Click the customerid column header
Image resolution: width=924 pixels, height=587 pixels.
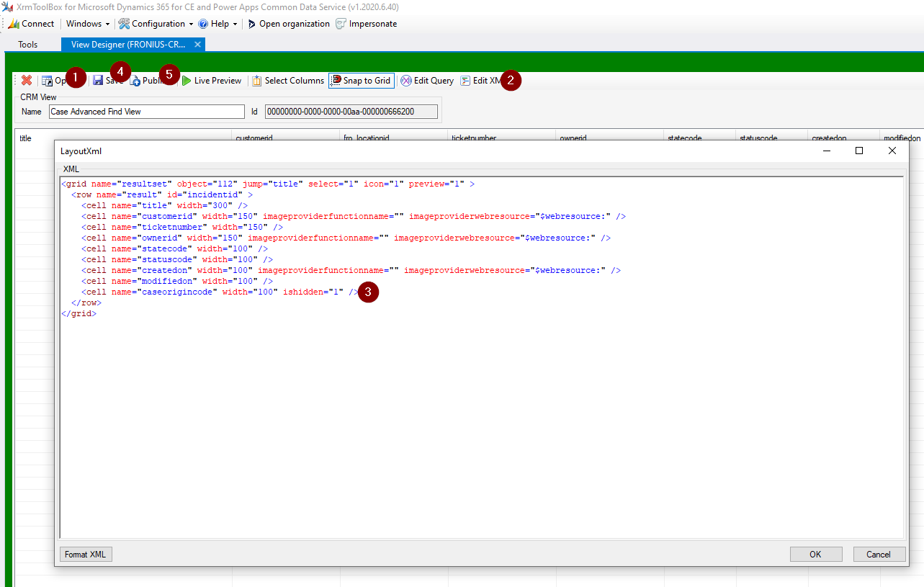click(286, 137)
